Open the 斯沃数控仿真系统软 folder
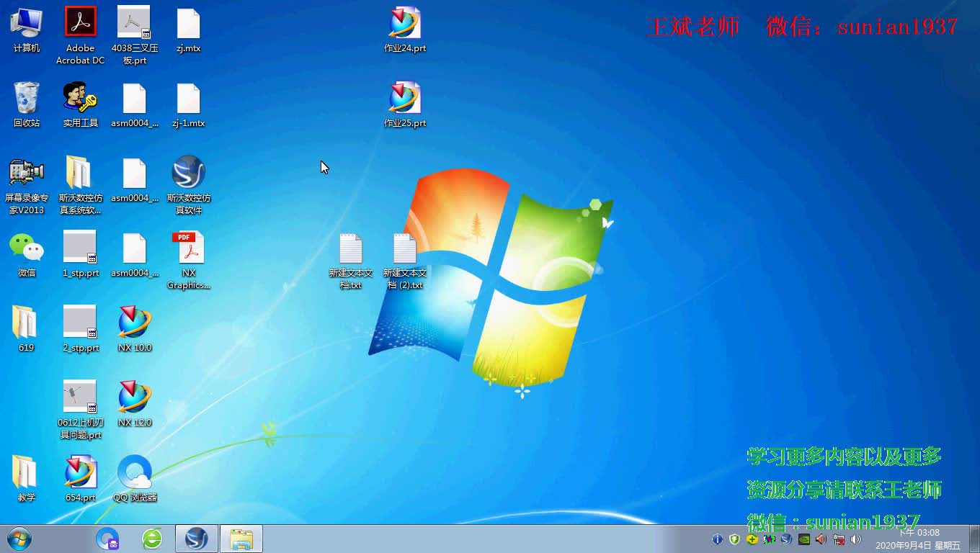The image size is (980, 553). [x=80, y=186]
